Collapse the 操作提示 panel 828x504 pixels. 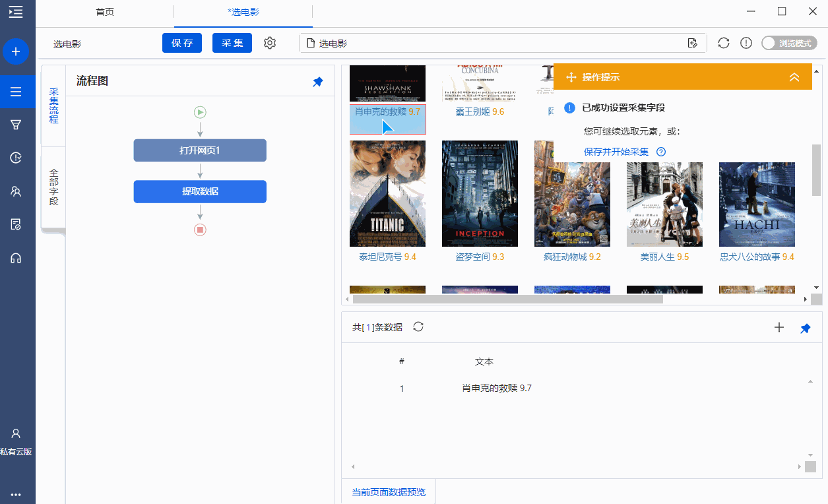(x=794, y=77)
